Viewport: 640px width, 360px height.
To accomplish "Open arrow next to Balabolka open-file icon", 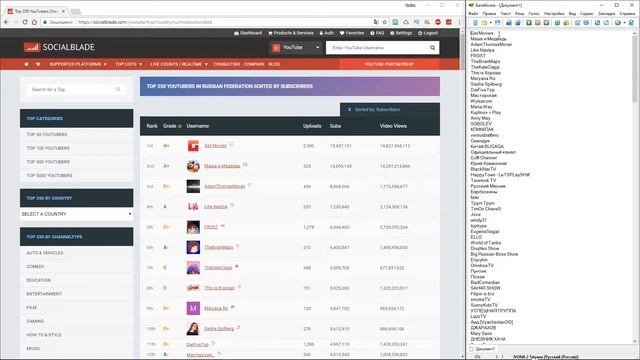I will (491, 23).
